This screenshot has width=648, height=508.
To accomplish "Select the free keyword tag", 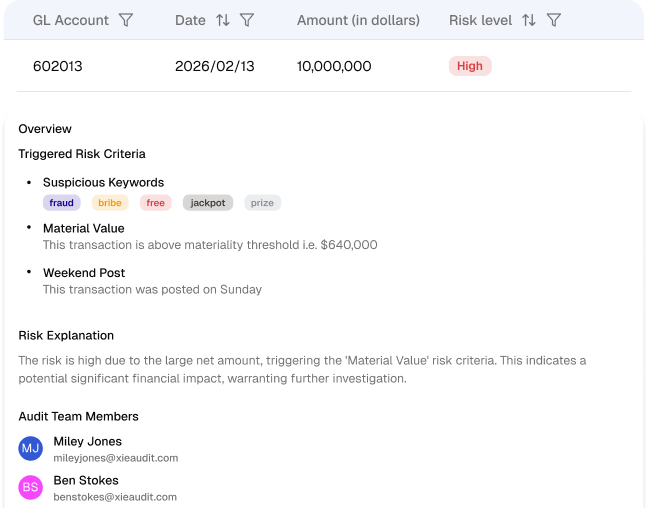I will [x=155, y=203].
